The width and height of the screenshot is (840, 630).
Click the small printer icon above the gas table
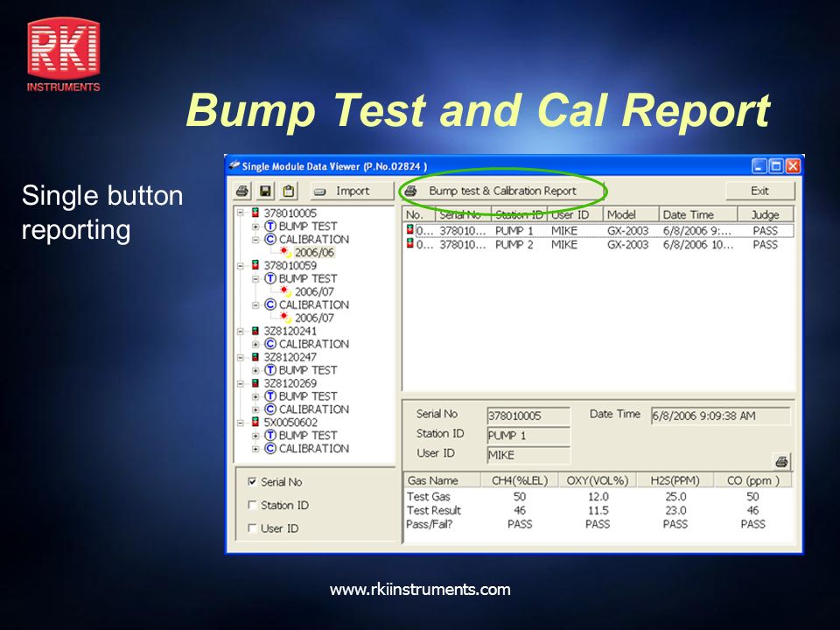(781, 461)
